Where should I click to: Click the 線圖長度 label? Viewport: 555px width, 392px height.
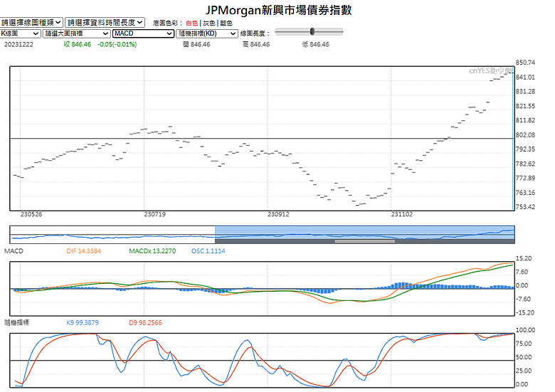coord(255,33)
